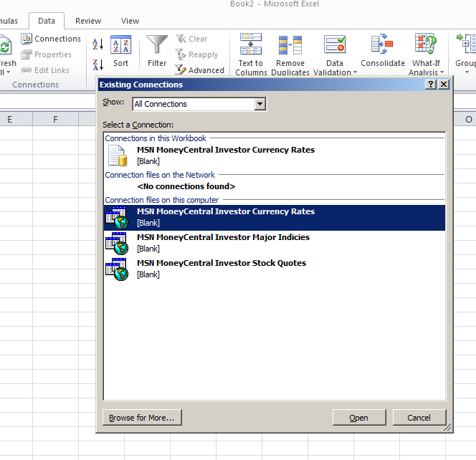Click the selected Currency Rates web query icon
Viewport: 476px width, 460px height.
click(x=117, y=218)
